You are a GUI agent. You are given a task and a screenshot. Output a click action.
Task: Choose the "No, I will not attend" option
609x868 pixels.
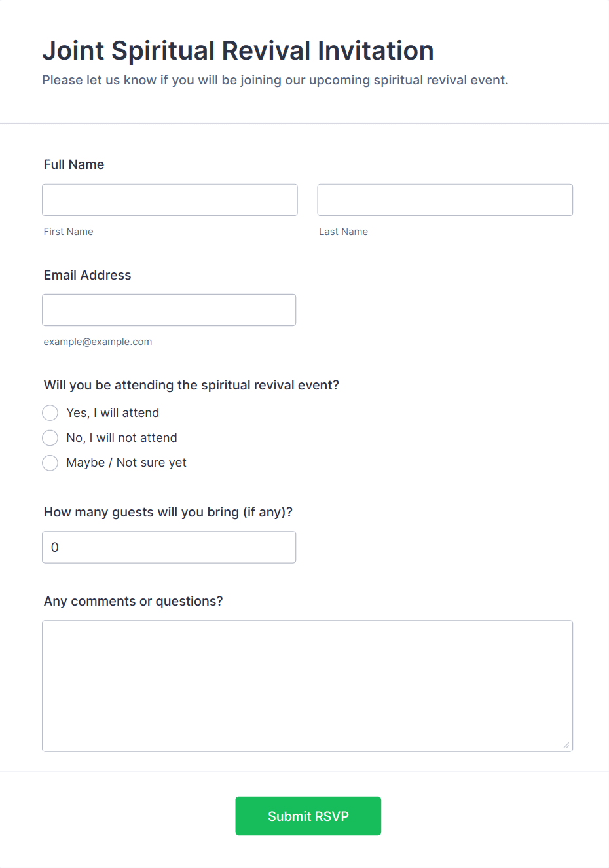coord(50,437)
